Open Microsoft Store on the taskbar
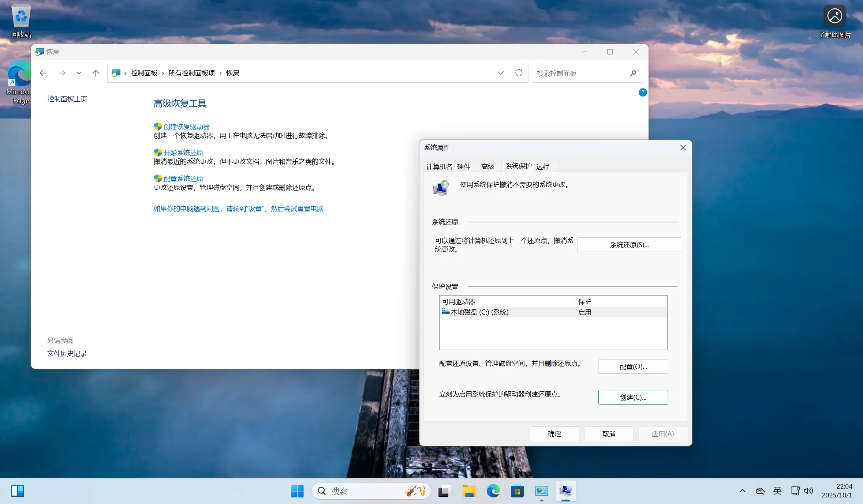This screenshot has height=504, width=863. pos(517,491)
